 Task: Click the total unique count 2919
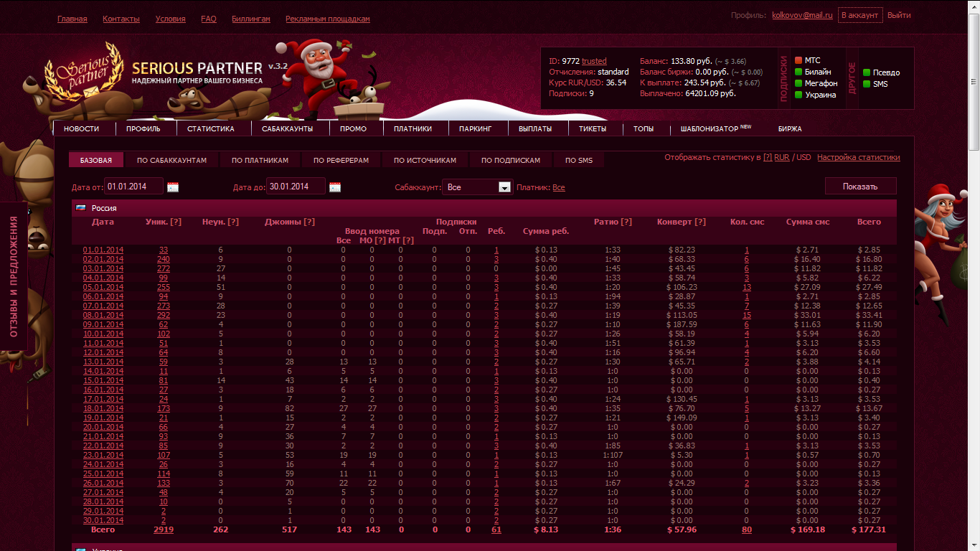coord(164,529)
